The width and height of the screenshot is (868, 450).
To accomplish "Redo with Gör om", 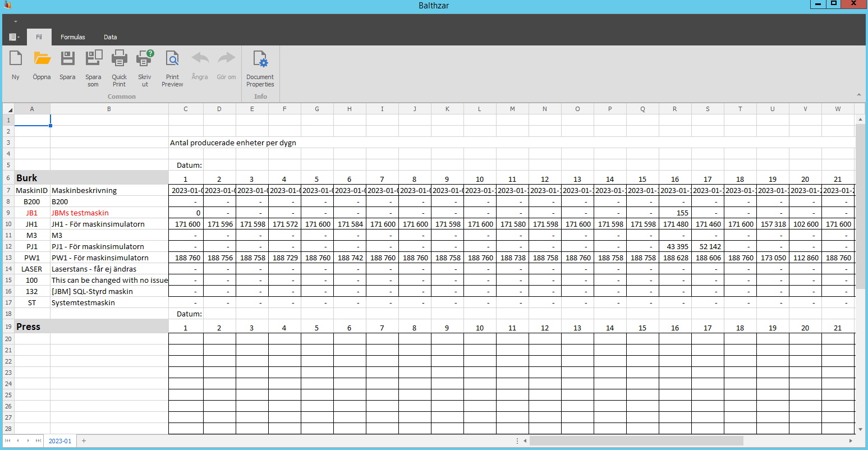I will coord(226,65).
